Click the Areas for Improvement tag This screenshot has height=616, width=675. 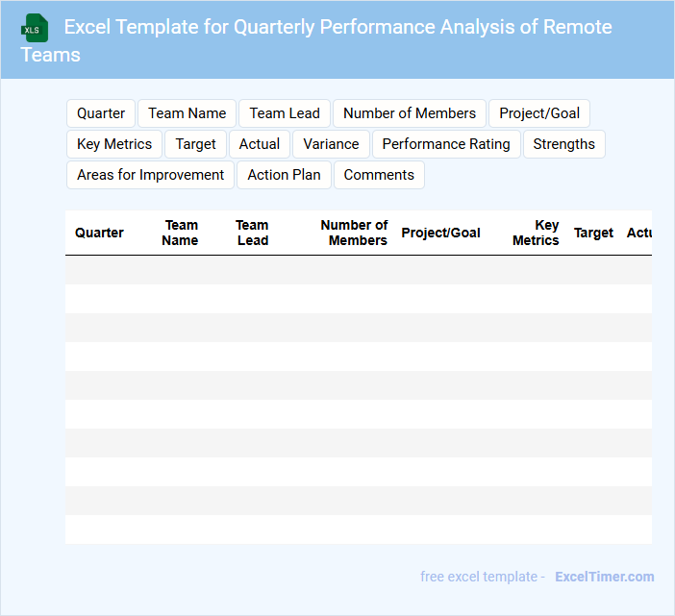[150, 175]
